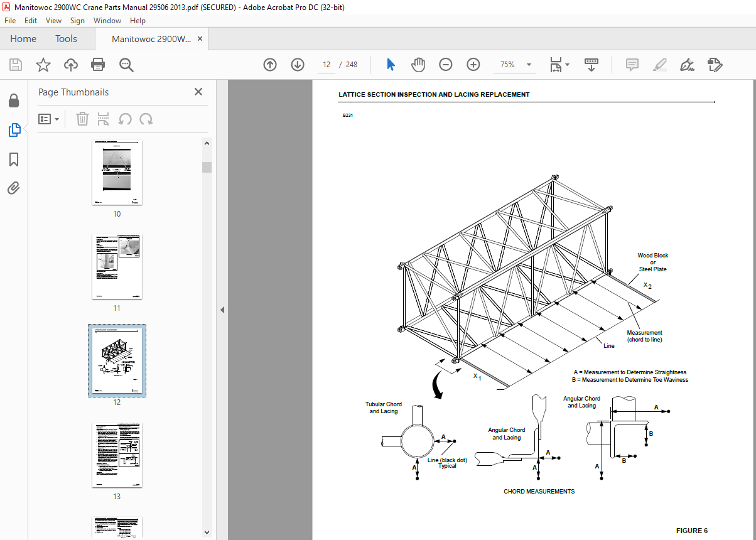Viewport: 756px width, 540px height.
Task: Switch to the Tools tab
Action: click(x=66, y=39)
